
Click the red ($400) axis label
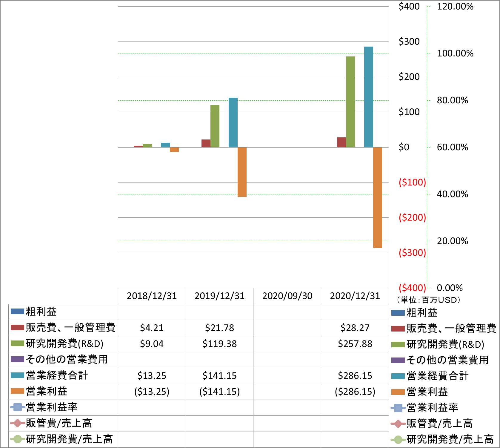[412, 288]
